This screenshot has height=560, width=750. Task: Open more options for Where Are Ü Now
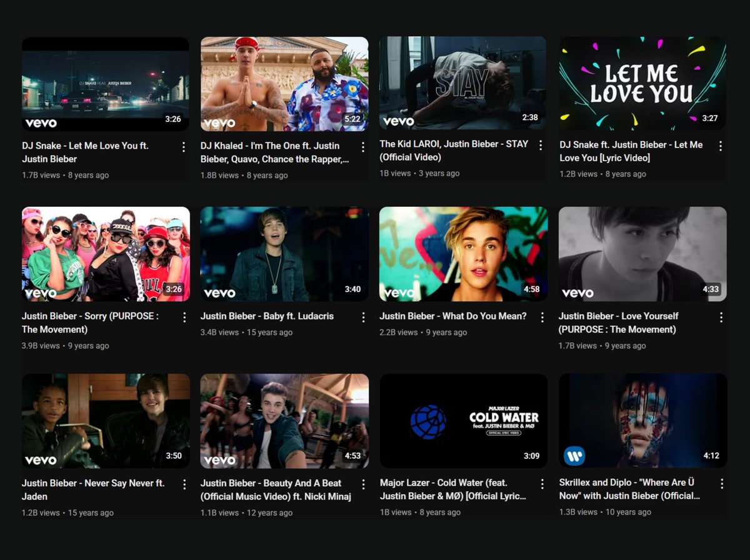pyautogui.click(x=722, y=484)
